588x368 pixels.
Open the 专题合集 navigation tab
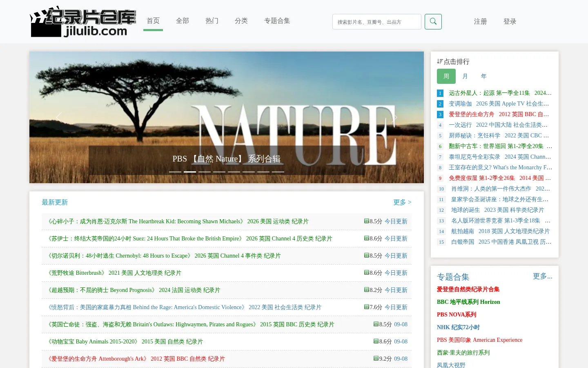click(277, 21)
